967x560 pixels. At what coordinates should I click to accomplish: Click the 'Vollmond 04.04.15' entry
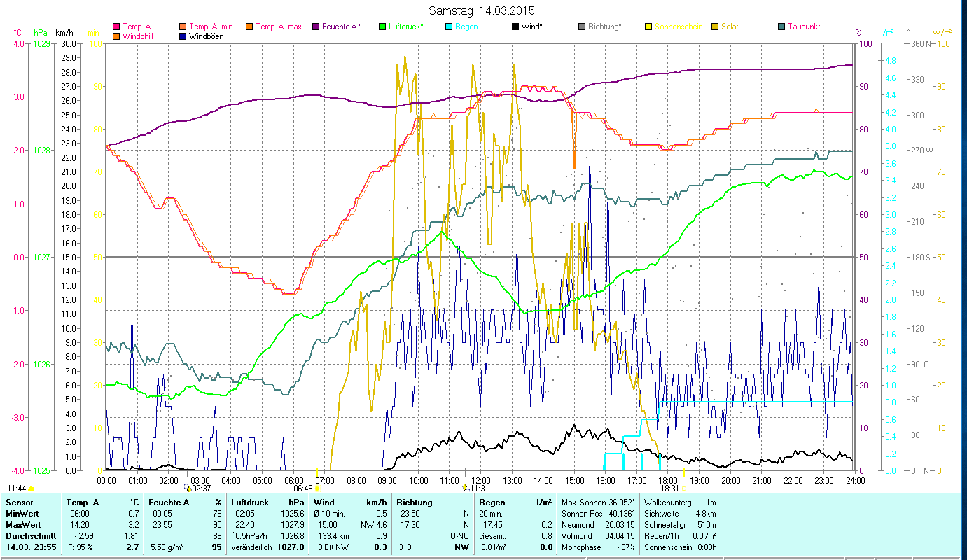click(x=597, y=535)
